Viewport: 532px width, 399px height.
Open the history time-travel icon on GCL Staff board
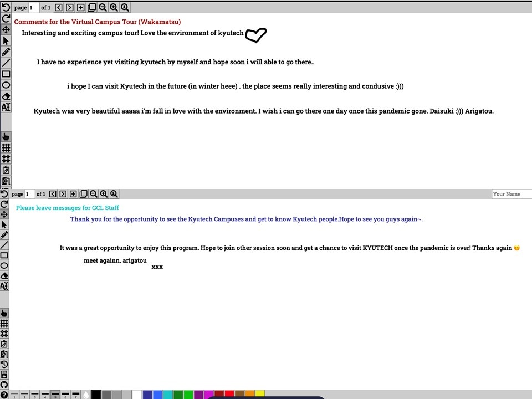point(4,364)
